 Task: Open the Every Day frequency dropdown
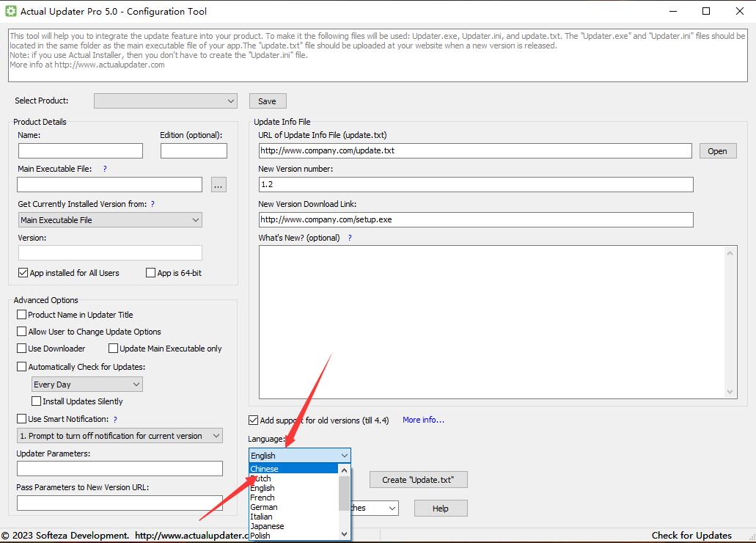(87, 385)
